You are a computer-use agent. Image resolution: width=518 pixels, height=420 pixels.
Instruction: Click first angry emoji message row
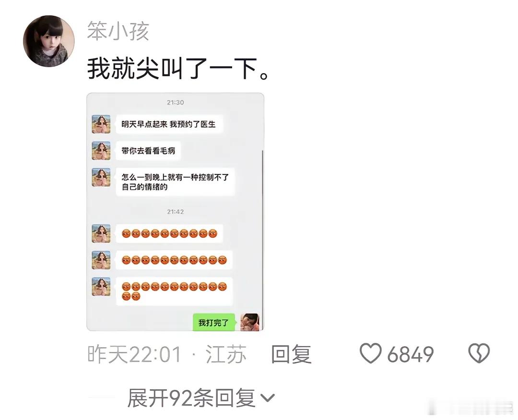pos(169,233)
